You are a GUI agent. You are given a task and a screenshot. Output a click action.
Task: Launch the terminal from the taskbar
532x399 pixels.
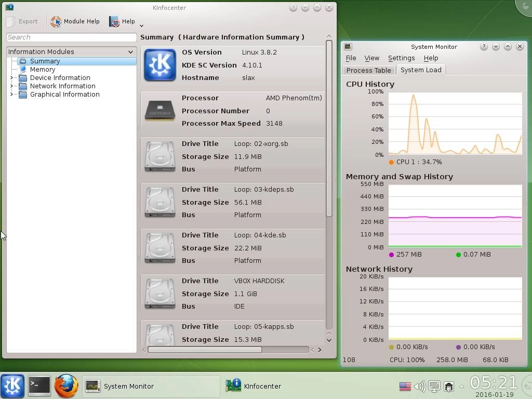[39, 386]
